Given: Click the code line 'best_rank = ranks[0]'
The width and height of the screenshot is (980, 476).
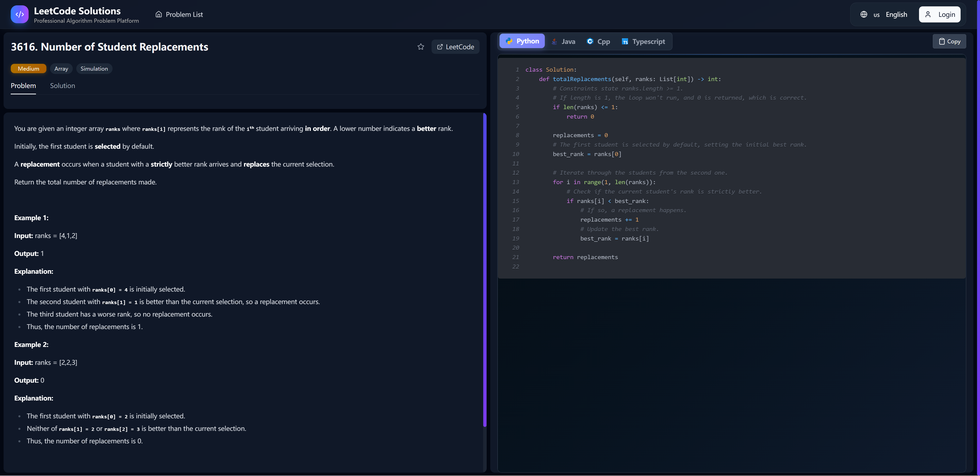Looking at the screenshot, I should point(587,154).
